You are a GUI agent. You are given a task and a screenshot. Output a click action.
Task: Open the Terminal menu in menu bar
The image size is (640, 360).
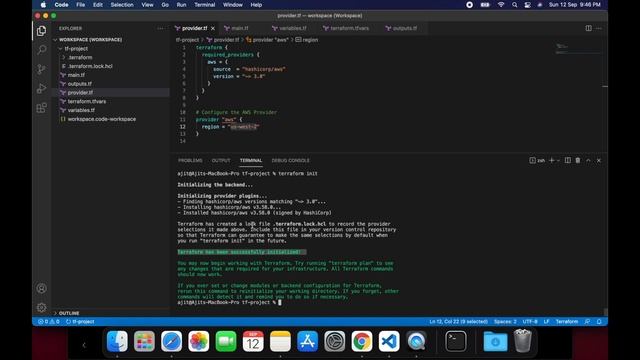(204, 5)
